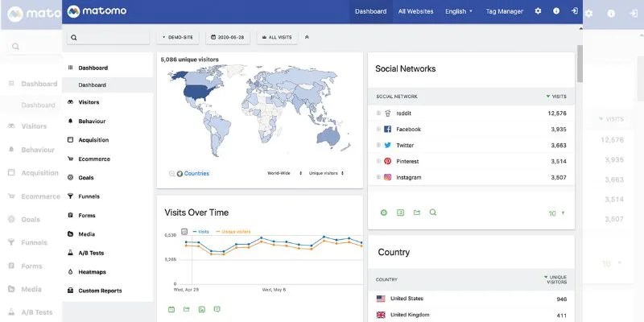The width and height of the screenshot is (644, 322).
Task: Open the metrics picker icon beside the chart legend
Action: (x=184, y=232)
